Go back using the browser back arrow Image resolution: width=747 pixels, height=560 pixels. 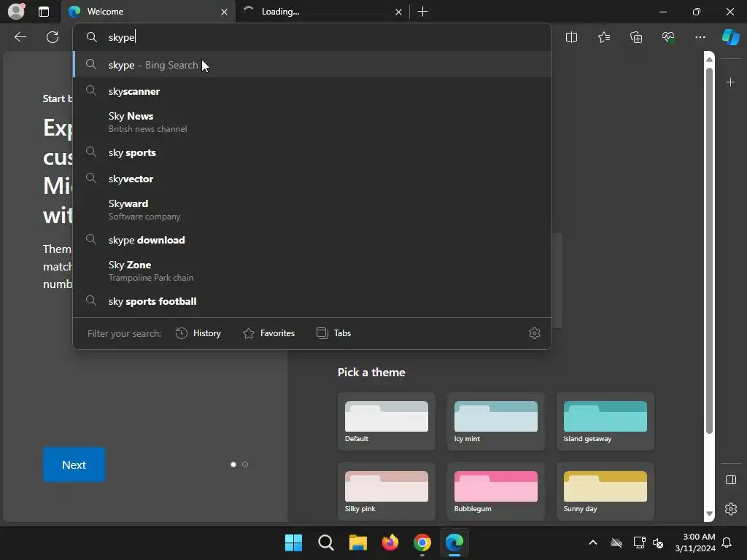[20, 37]
